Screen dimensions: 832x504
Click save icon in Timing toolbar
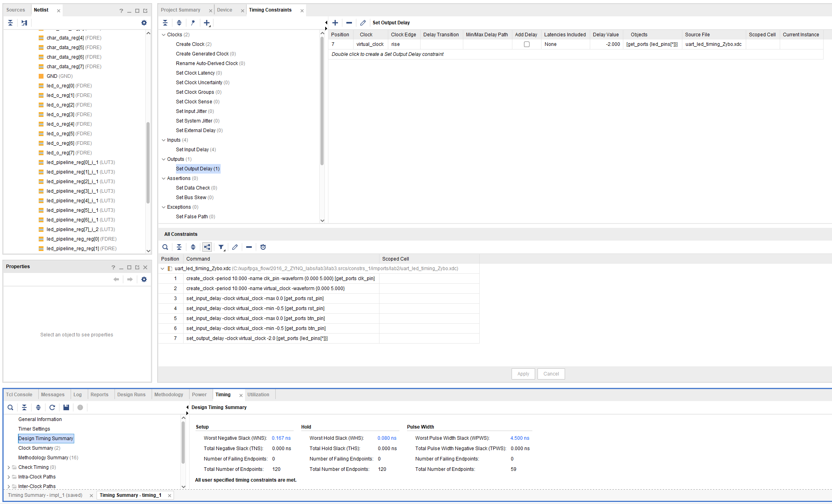[x=66, y=407]
